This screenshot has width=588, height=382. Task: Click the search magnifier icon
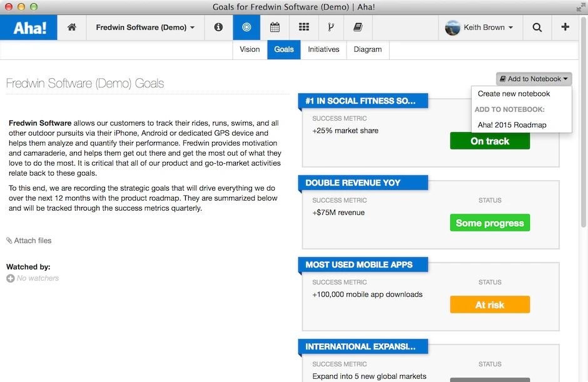tap(537, 27)
